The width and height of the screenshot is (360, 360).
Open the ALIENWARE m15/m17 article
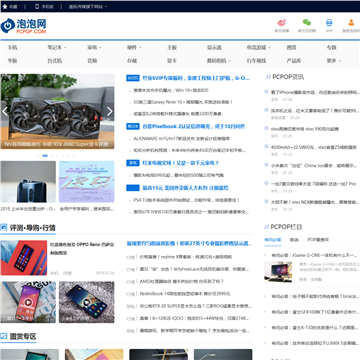tap(181, 138)
